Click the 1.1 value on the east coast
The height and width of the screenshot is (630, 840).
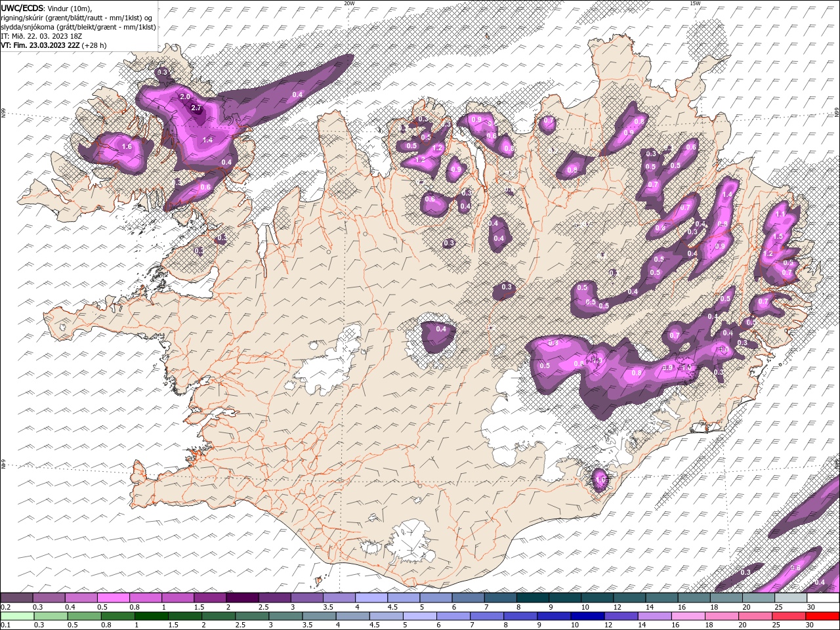pyautogui.click(x=781, y=215)
